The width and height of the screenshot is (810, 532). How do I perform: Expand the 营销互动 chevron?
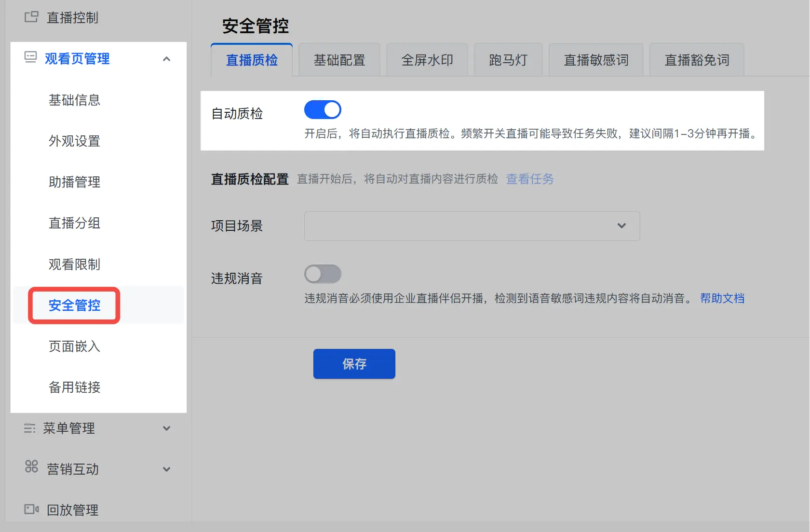pos(167,469)
